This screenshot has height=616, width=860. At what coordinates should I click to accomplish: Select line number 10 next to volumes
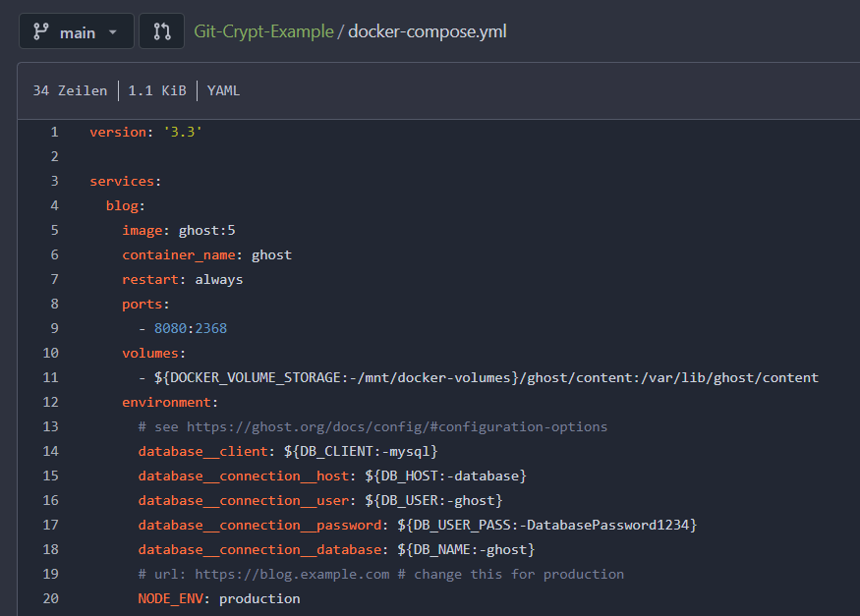[49, 352]
